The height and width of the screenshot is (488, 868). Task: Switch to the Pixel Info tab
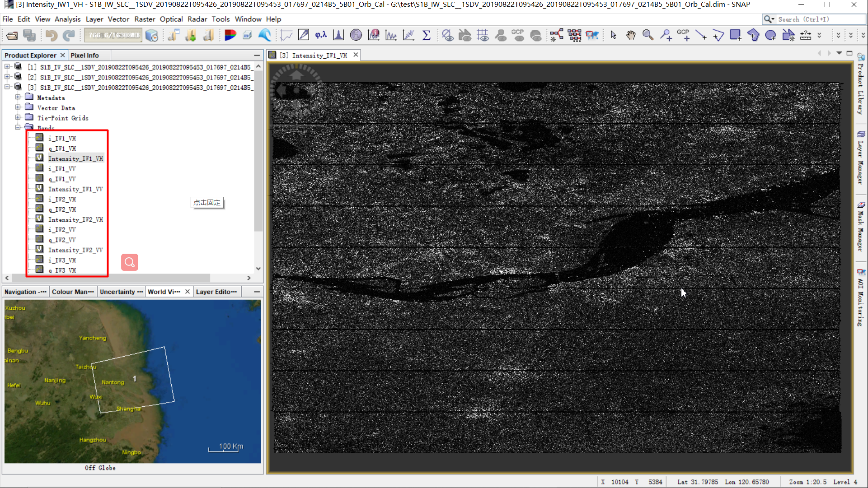pyautogui.click(x=84, y=55)
